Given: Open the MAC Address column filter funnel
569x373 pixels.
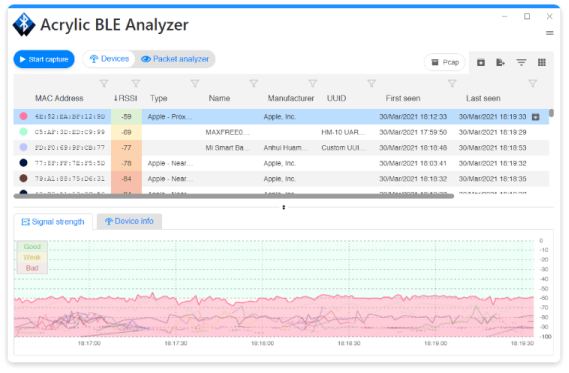Looking at the screenshot, I should [x=104, y=84].
